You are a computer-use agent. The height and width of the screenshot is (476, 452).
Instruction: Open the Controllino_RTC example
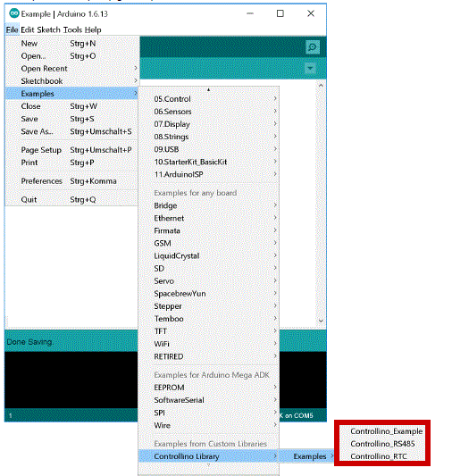coord(379,456)
